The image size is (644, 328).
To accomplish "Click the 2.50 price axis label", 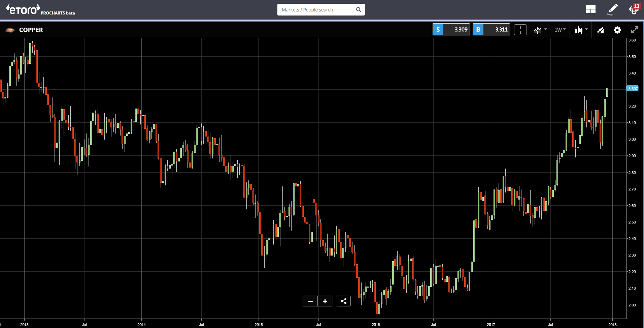I will pyautogui.click(x=632, y=222).
